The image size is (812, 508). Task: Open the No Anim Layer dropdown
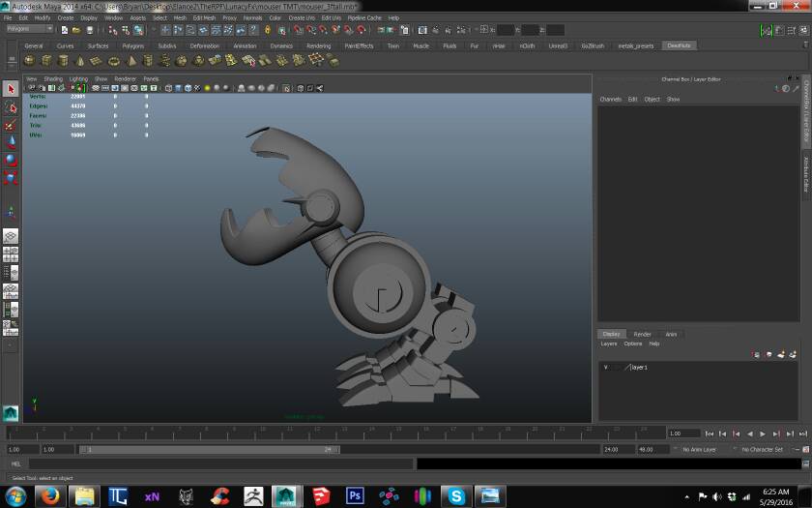click(699, 449)
